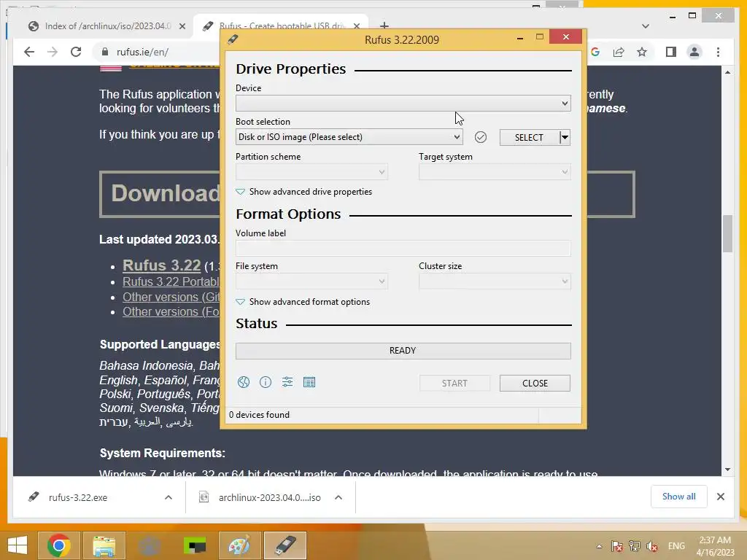Open network tray icon
The image size is (747, 560).
[635, 546]
